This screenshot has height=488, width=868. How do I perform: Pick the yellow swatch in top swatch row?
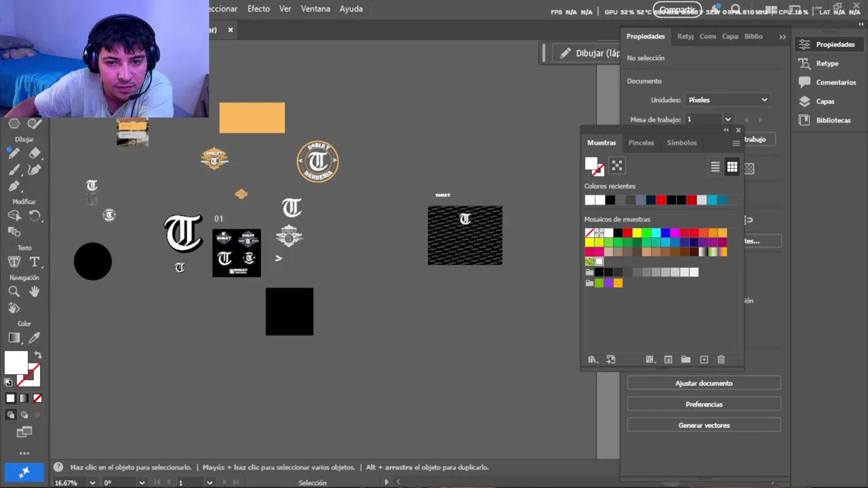click(x=637, y=233)
